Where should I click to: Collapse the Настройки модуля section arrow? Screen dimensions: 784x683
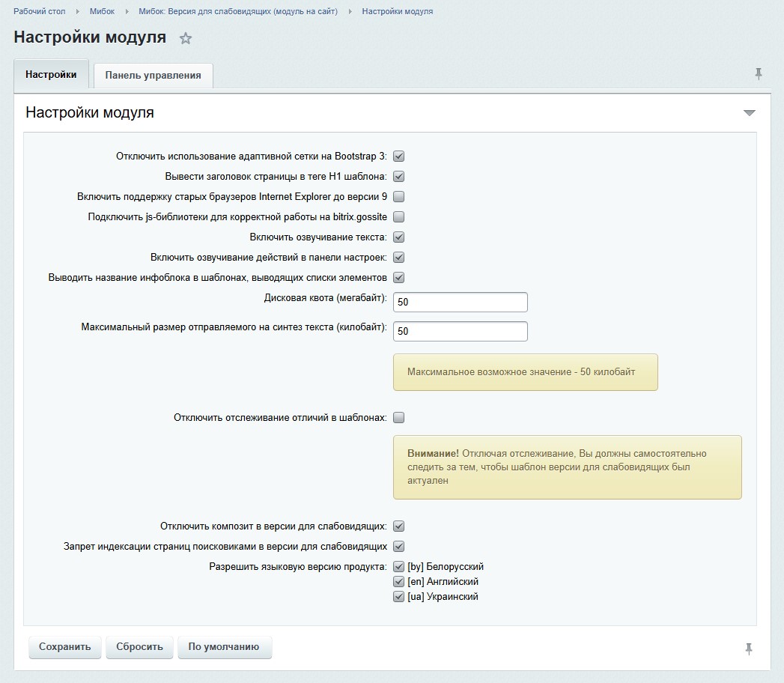tap(749, 113)
